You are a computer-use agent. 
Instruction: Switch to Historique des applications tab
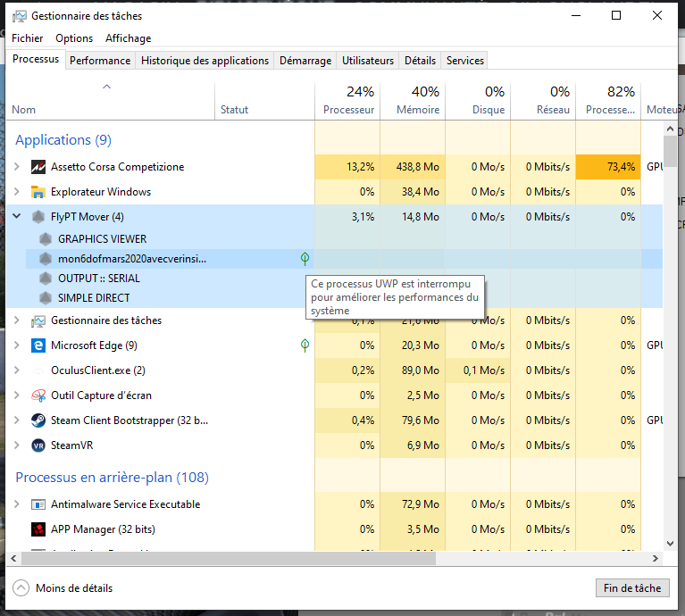(205, 61)
